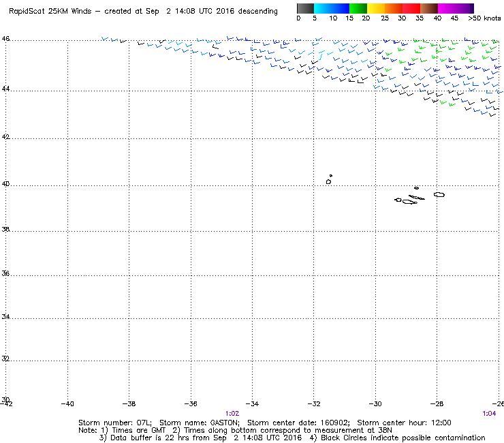Click the longitude label '-28'
This screenshot has height=443, width=504.
tap(437, 403)
